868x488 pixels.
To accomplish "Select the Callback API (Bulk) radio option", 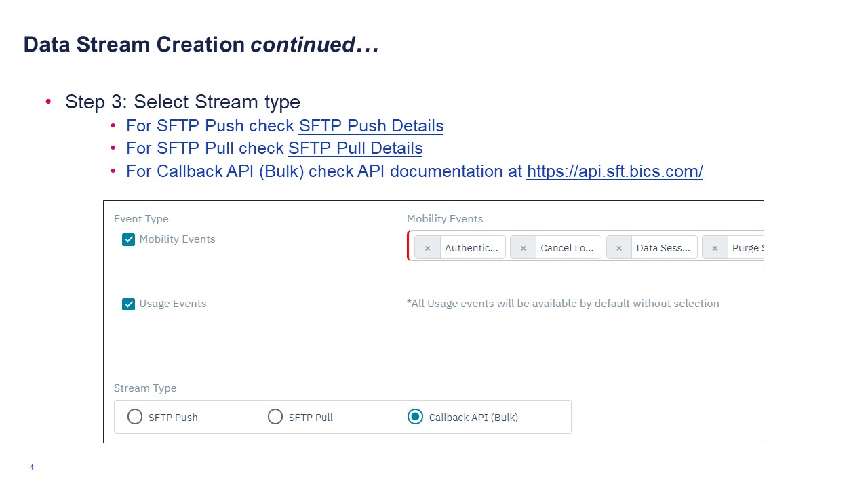I will (416, 417).
